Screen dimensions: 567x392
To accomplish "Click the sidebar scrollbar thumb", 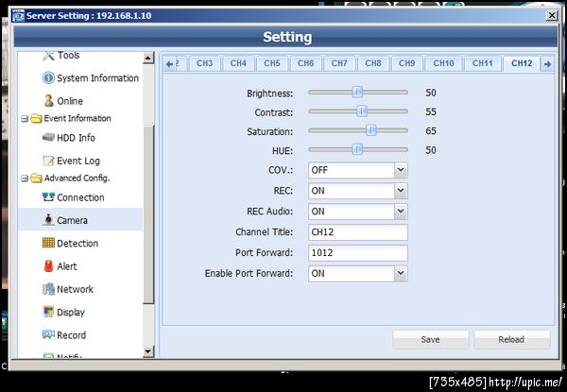I will [148, 214].
